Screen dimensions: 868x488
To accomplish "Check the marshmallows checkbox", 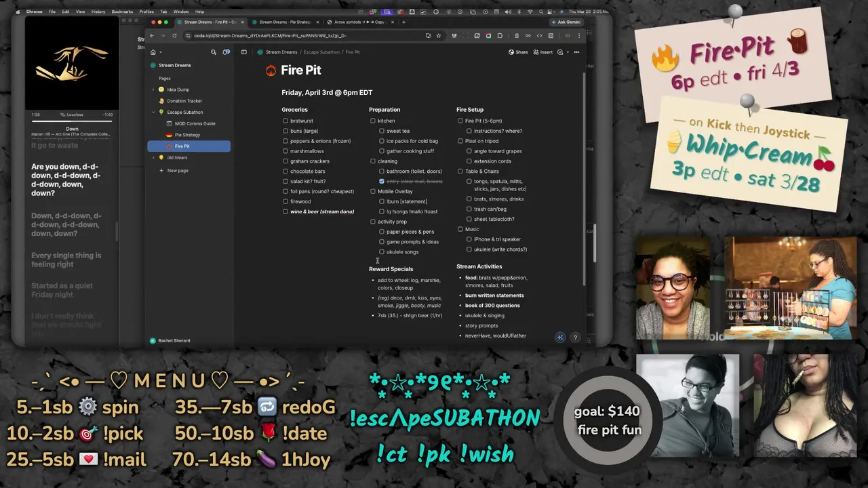I will (285, 151).
